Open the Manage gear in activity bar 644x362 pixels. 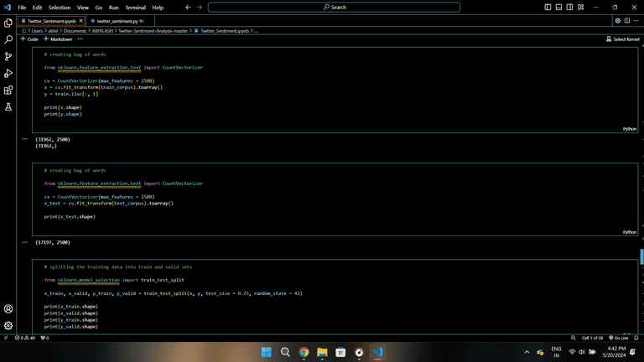[8, 326]
